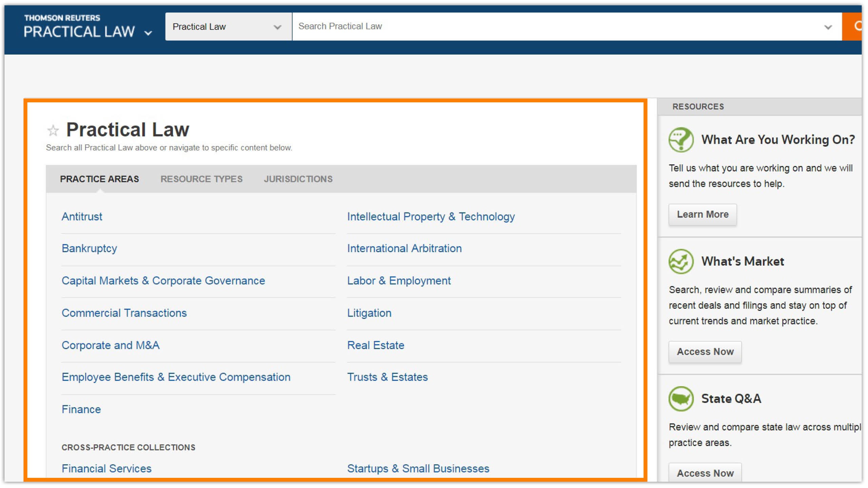Click the State Q&A map icon
This screenshot has width=868, height=488.
point(681,399)
